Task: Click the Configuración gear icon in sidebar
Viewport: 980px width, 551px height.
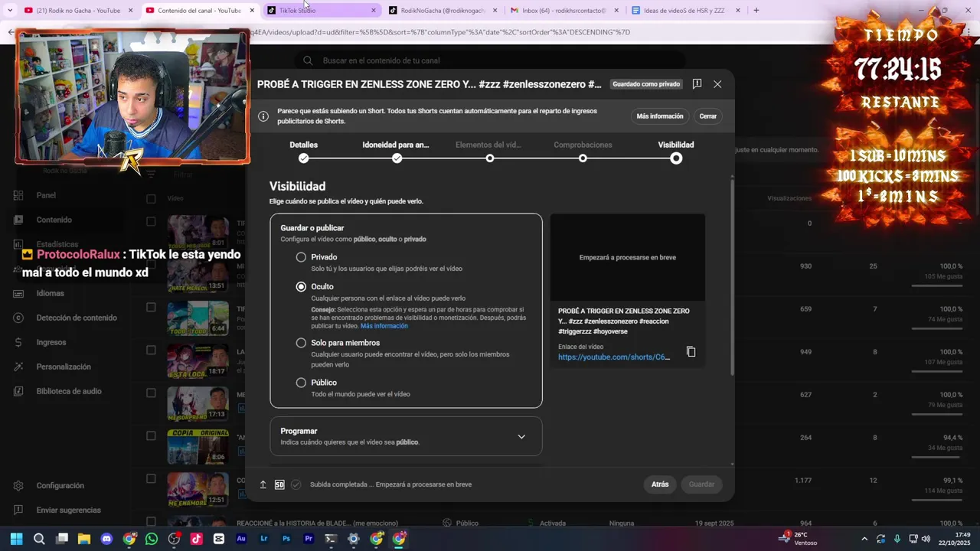Action: click(18, 485)
